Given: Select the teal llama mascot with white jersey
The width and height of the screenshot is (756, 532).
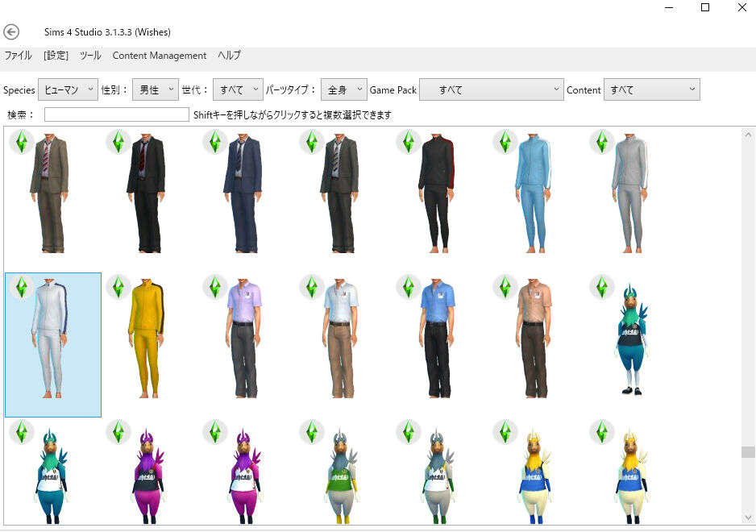Looking at the screenshot, I should point(51,476).
